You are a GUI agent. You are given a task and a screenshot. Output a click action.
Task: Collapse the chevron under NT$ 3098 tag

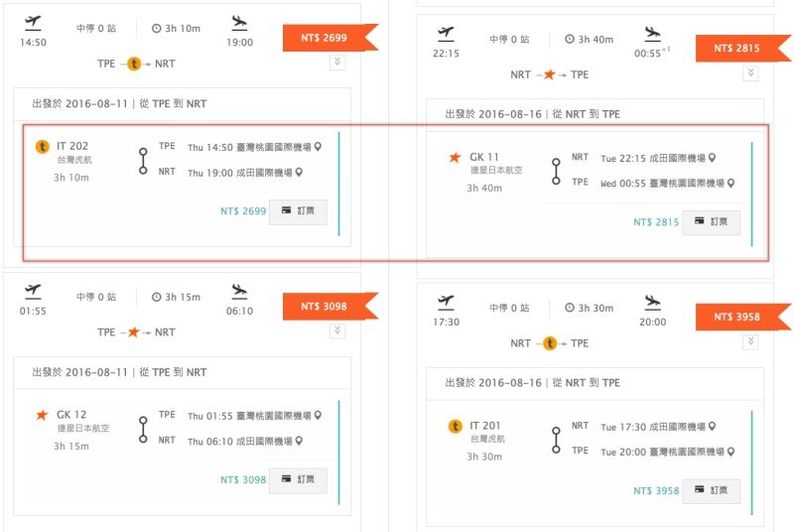(337, 331)
